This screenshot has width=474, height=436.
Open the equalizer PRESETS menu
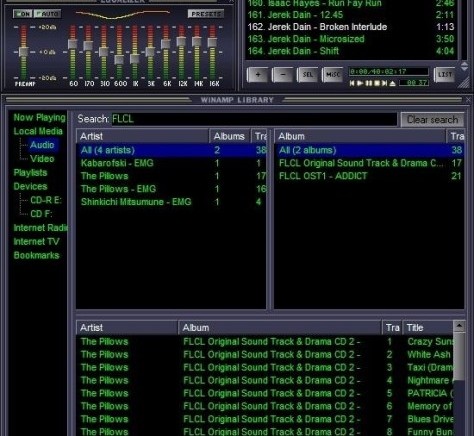coord(206,14)
